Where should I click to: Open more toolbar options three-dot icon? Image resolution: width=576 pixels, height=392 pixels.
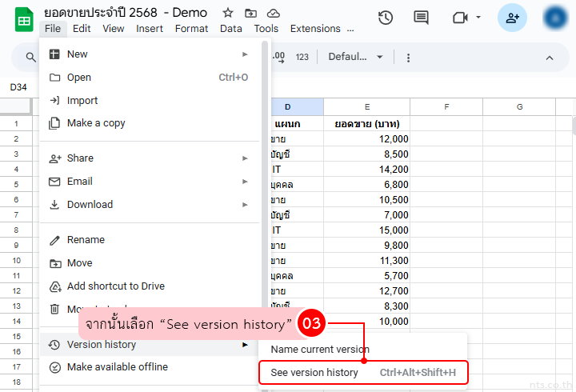tap(409, 58)
